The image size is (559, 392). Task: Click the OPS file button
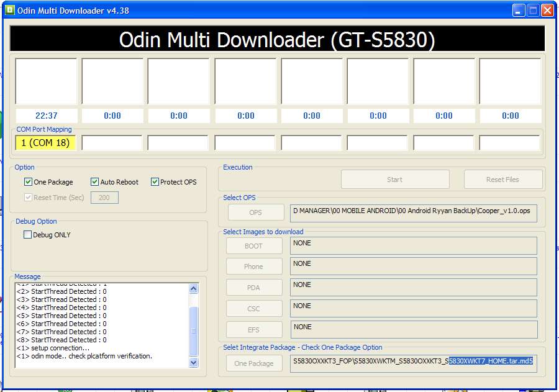(256, 212)
